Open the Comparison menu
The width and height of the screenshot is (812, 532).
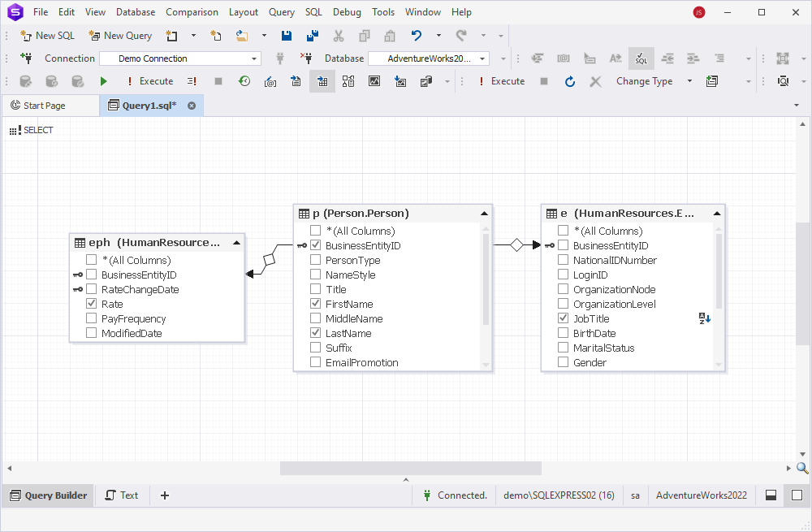click(x=192, y=12)
